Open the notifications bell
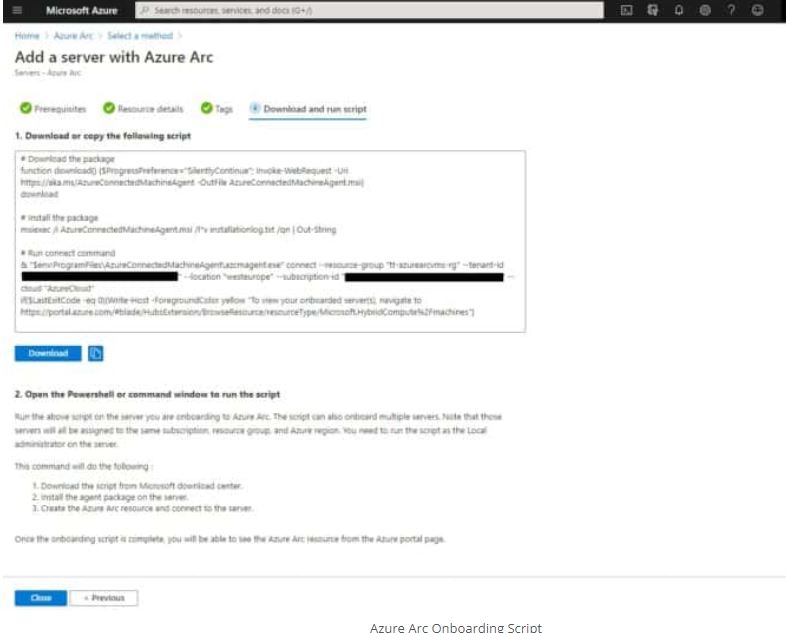The height and width of the screenshot is (633, 786). coord(679,10)
